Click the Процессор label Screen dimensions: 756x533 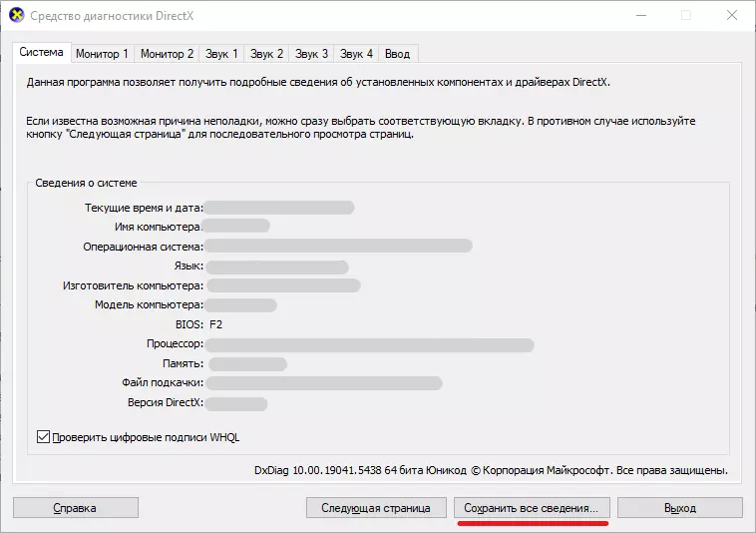coord(175,344)
